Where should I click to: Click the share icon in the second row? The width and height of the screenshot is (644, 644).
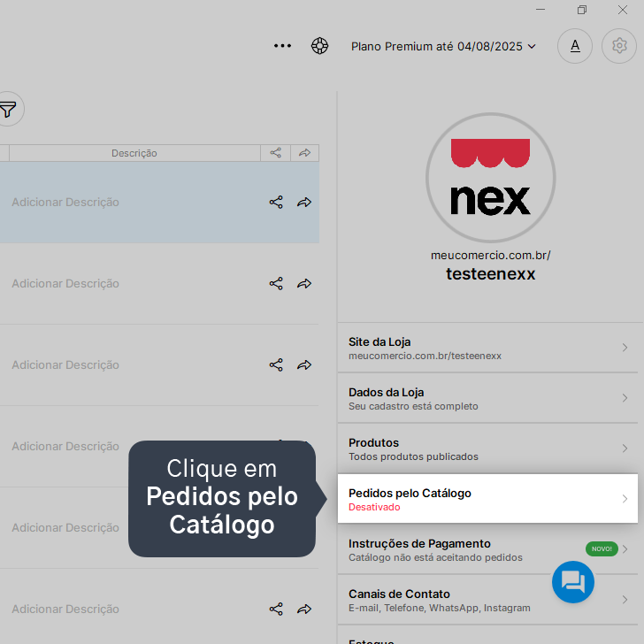276,283
